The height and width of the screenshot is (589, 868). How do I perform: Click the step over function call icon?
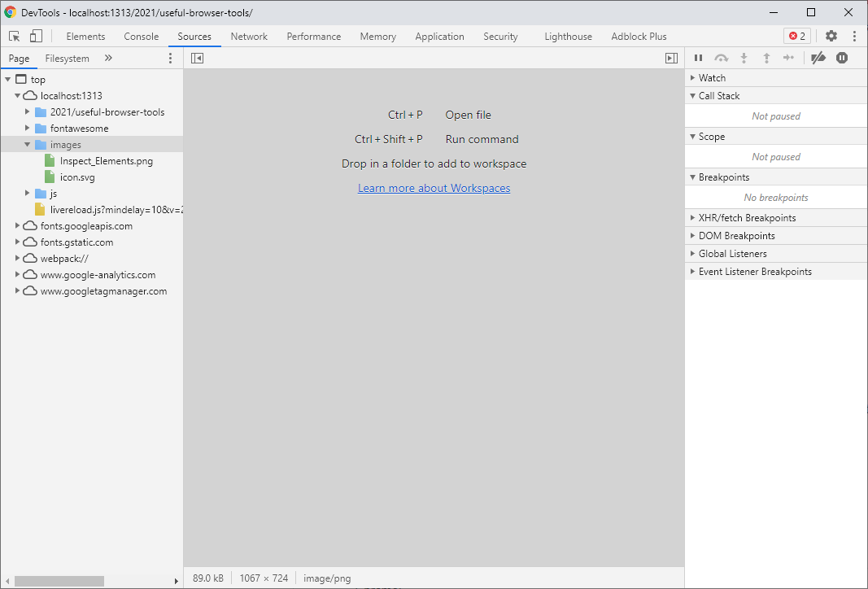[x=721, y=58]
